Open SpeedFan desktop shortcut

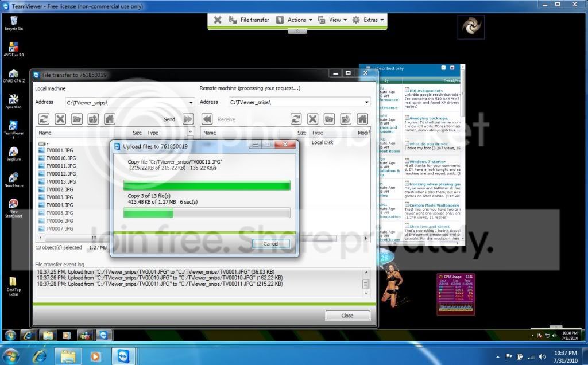click(x=14, y=101)
